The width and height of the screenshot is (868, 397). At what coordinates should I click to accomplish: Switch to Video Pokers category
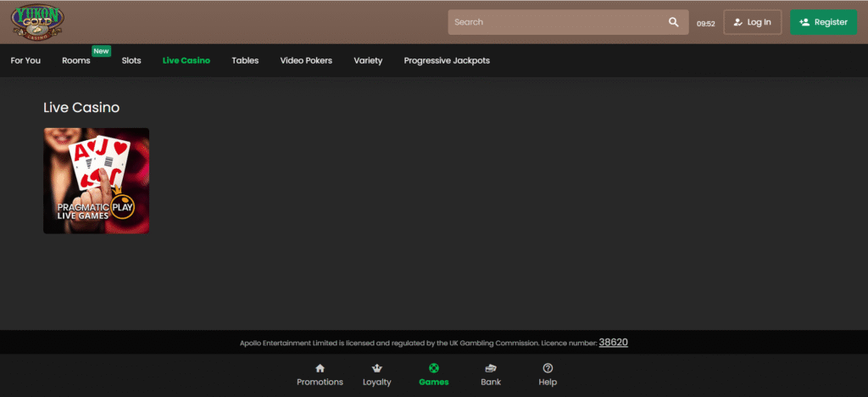tap(306, 60)
